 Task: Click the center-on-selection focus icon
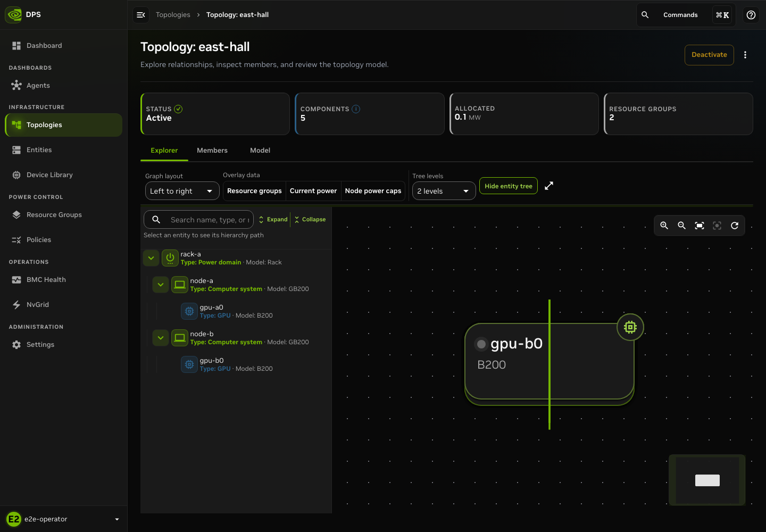(717, 226)
